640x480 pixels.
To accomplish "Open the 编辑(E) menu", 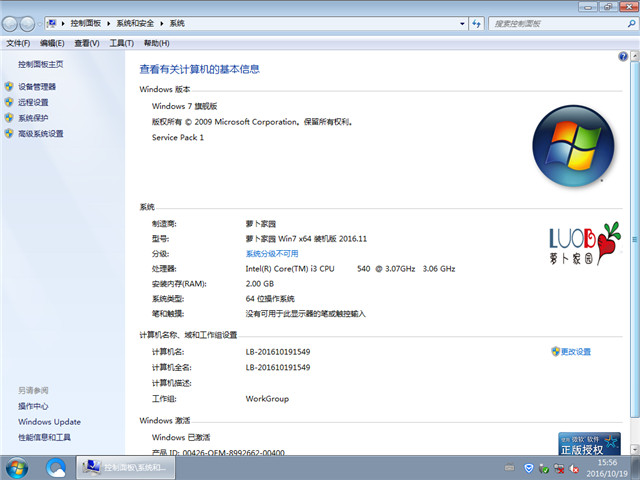I will [52, 43].
